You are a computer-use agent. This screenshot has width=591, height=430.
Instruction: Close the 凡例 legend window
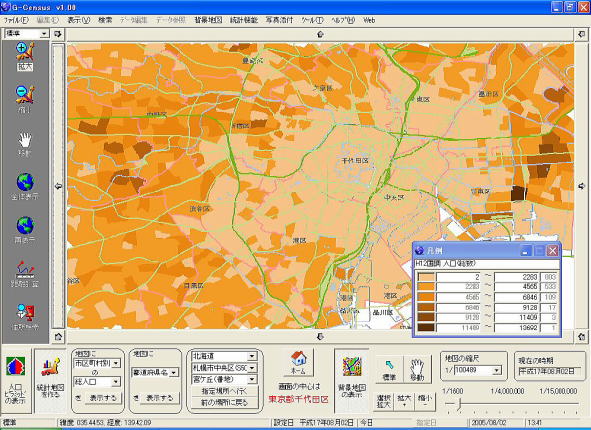552,251
